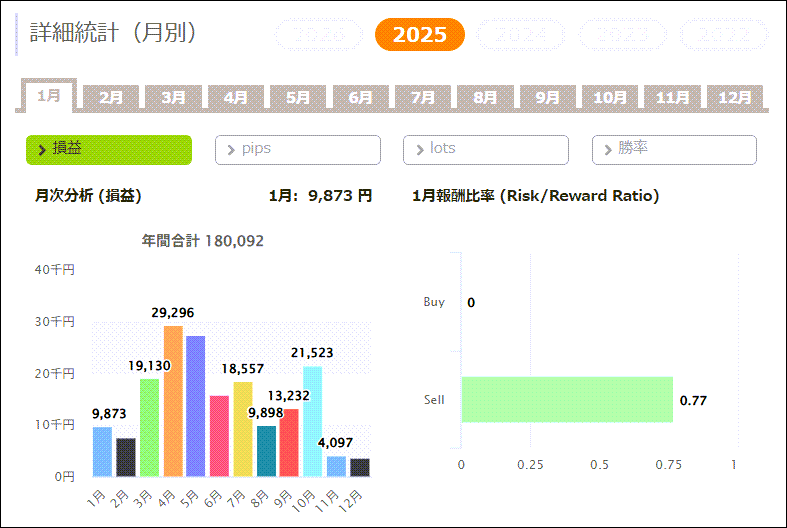Select the green 損益 view button
Screen dimensions: 787x528
108,149
